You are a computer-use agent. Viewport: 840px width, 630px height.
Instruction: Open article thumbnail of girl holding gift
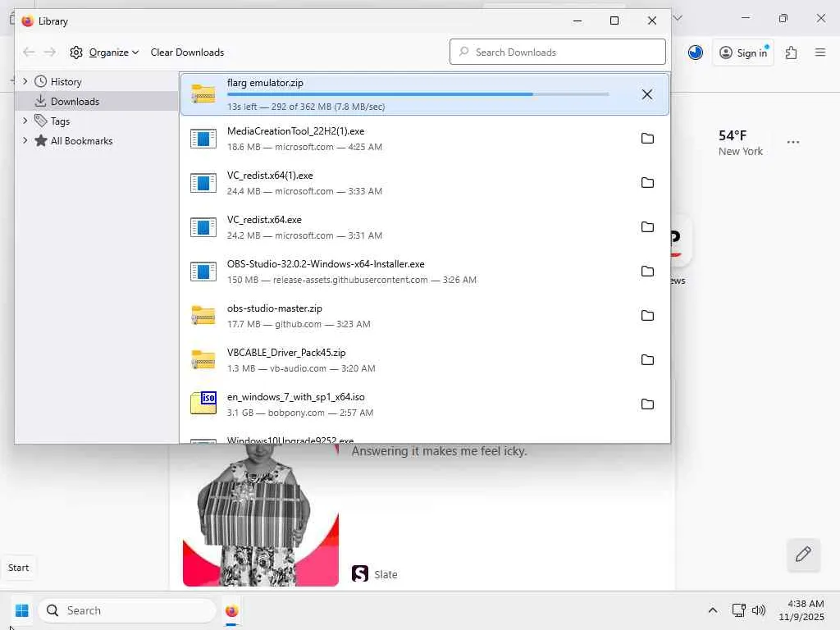(x=260, y=515)
